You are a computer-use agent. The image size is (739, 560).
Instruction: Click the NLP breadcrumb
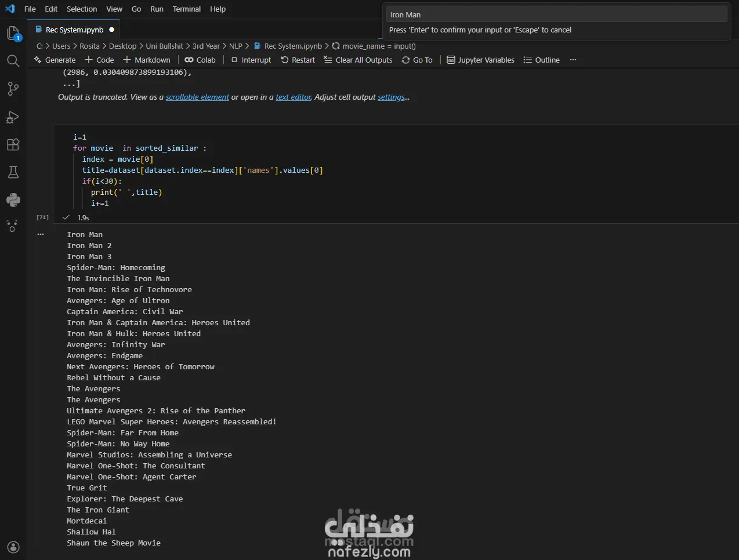236,46
